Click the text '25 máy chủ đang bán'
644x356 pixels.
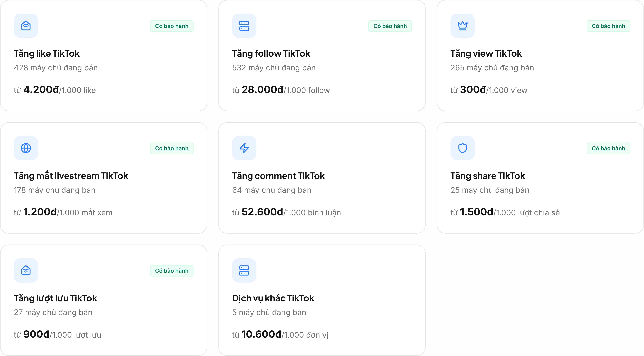490,190
